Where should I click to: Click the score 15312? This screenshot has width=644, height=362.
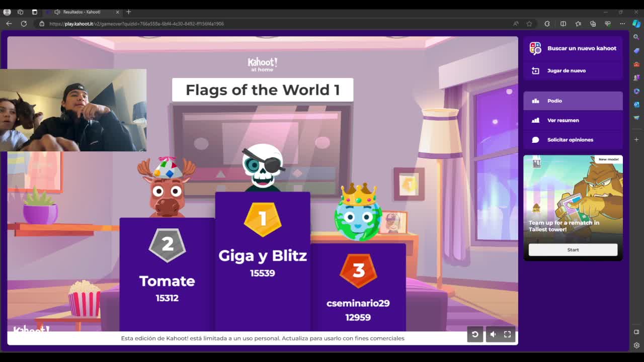coord(167,298)
